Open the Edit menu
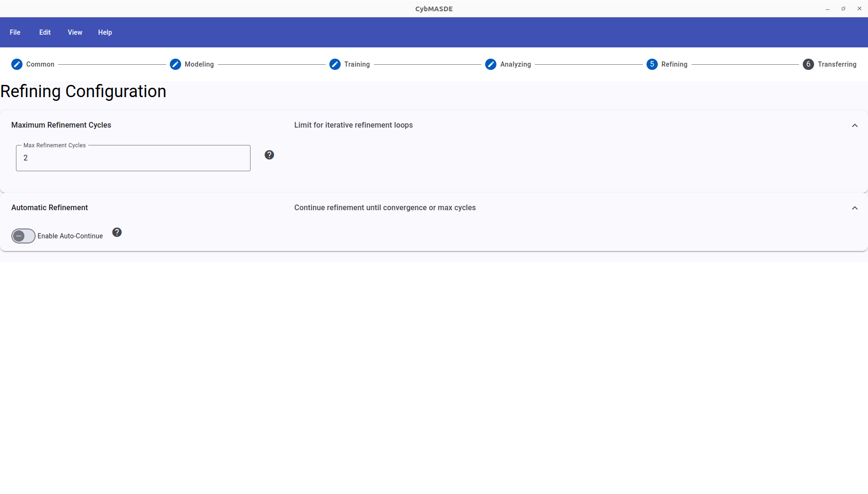Image resolution: width=868 pixels, height=494 pixels. (45, 32)
